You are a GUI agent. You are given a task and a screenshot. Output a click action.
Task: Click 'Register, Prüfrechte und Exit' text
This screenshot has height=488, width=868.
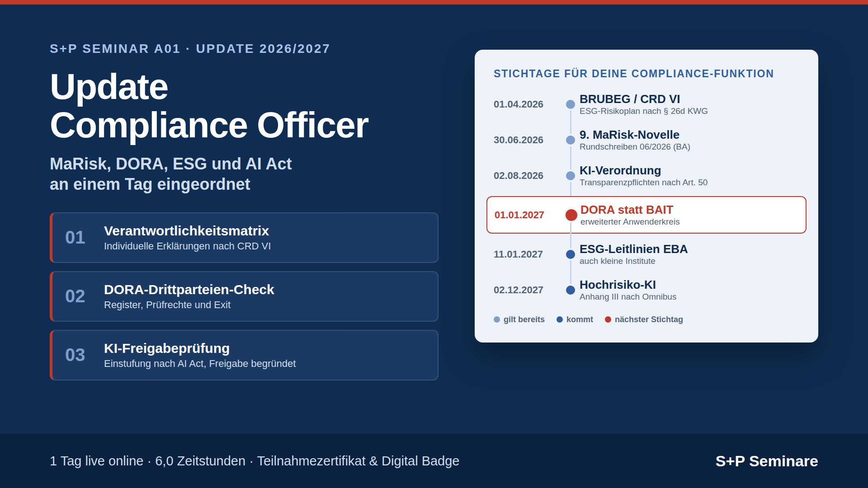pyautogui.click(x=167, y=305)
